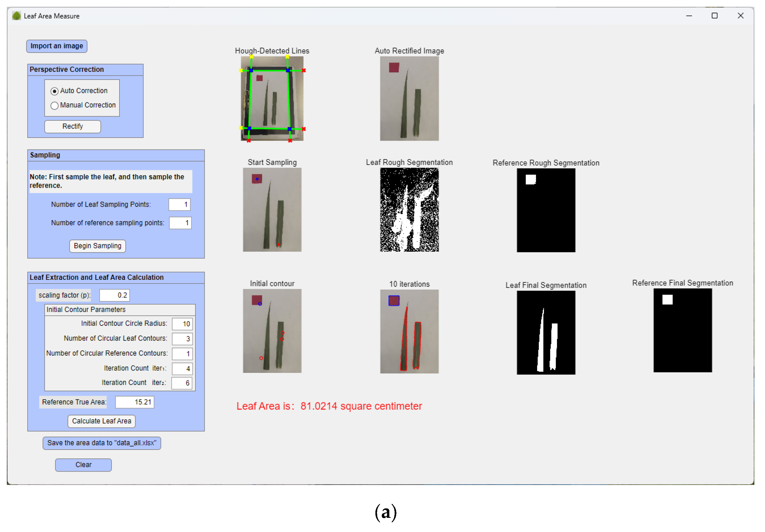Select Manual Correction radio button
765x532 pixels.
click(55, 105)
